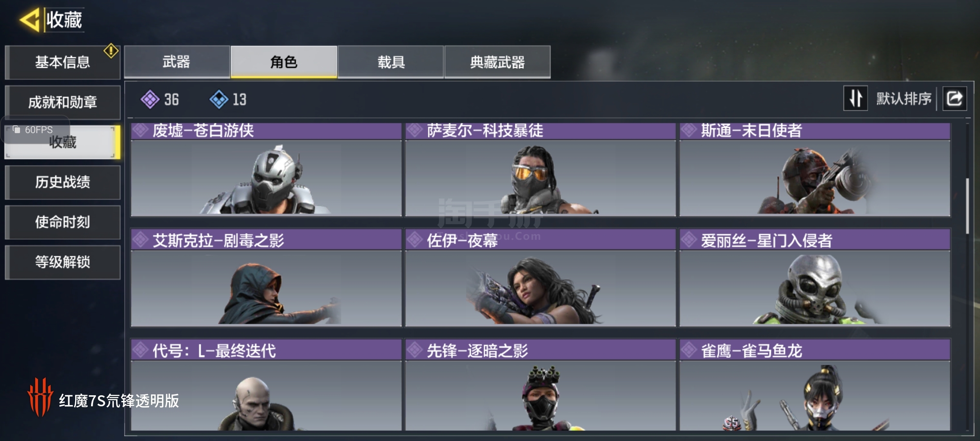The image size is (980, 441).
Task: Select the 废墟-苍白游侠 character card
Action: (x=266, y=169)
